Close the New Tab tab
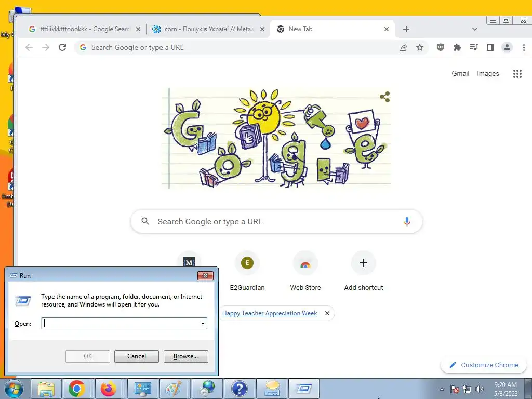 pos(387,29)
